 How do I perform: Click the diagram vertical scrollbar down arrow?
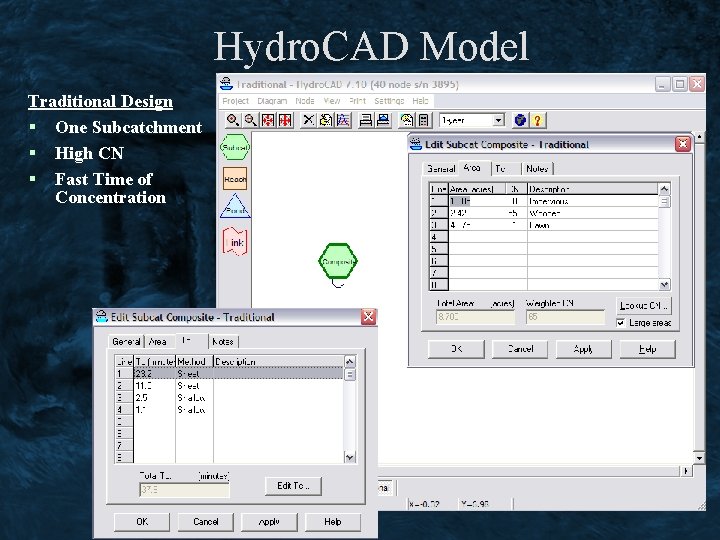(x=699, y=458)
